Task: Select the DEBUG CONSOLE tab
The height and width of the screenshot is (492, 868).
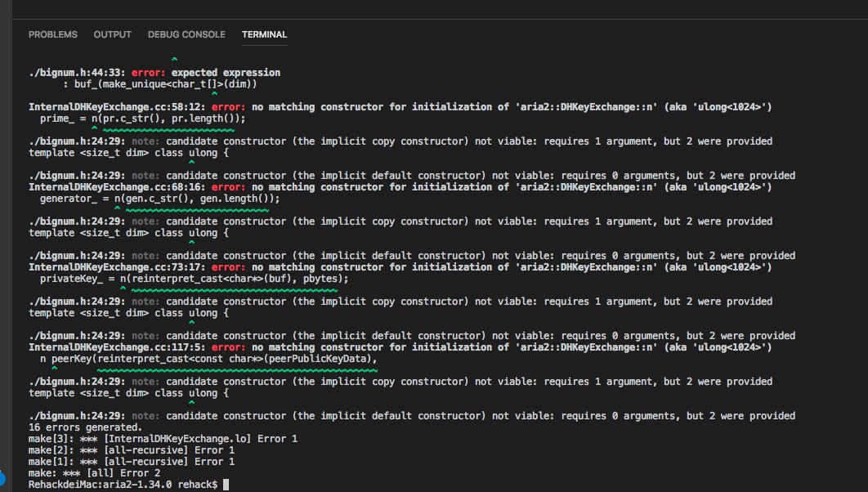Action: pyautogui.click(x=187, y=34)
